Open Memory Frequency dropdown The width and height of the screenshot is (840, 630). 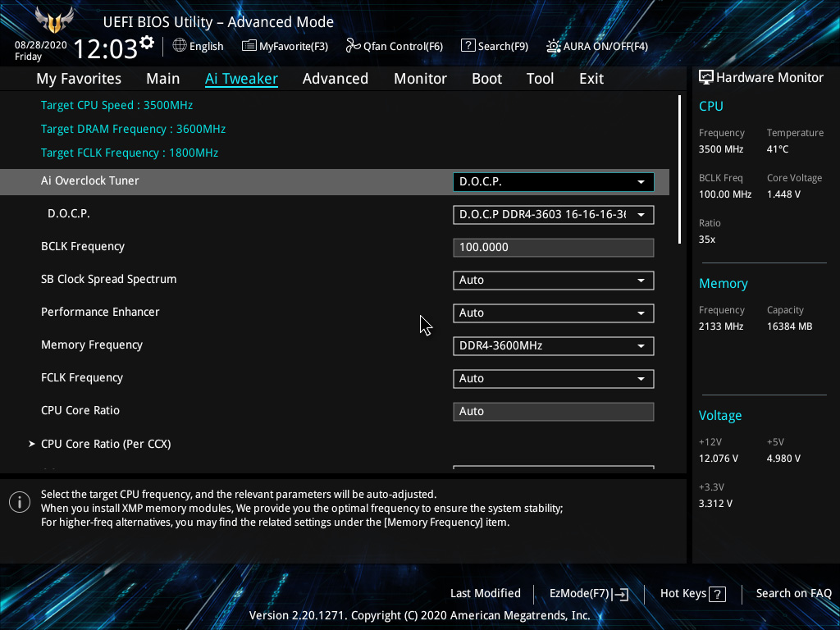pos(554,346)
